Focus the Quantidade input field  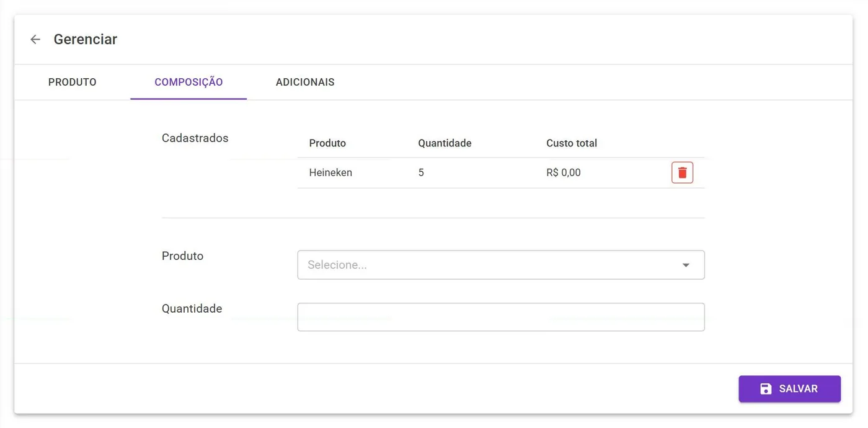coord(501,317)
